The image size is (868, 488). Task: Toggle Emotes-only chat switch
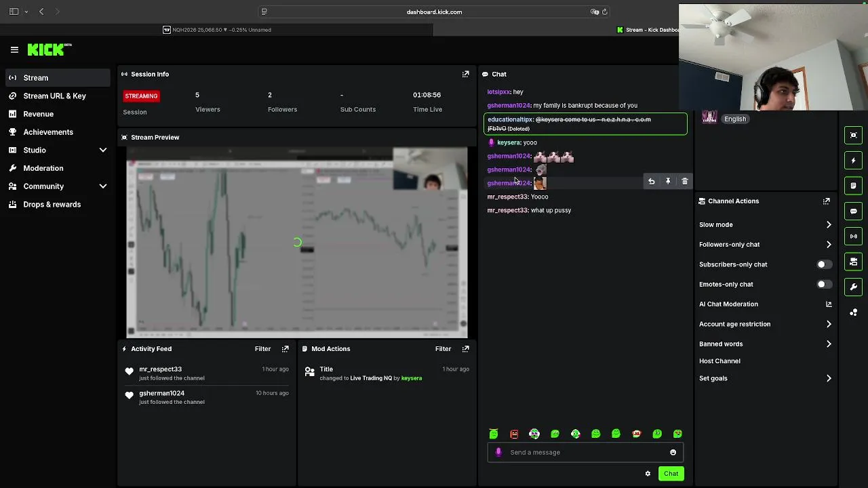[824, 285]
